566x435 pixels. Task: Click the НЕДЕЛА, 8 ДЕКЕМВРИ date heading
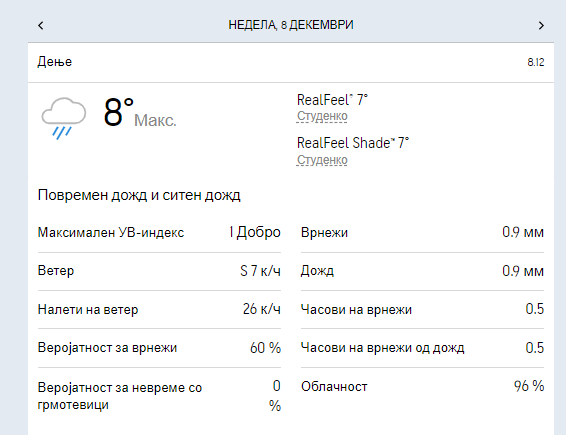[291, 25]
